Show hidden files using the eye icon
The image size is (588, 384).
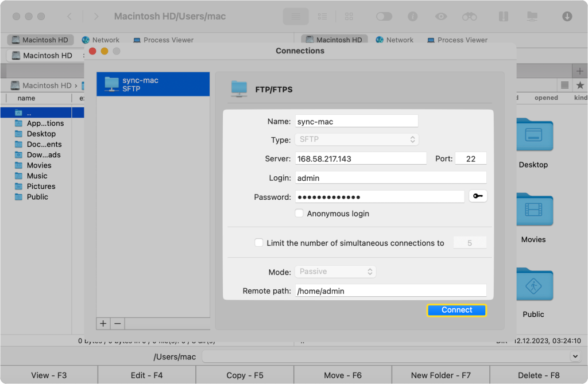tap(440, 16)
